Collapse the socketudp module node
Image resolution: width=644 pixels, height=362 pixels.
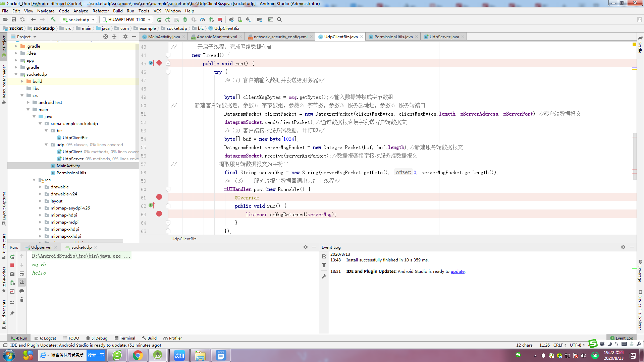pyautogui.click(x=16, y=74)
